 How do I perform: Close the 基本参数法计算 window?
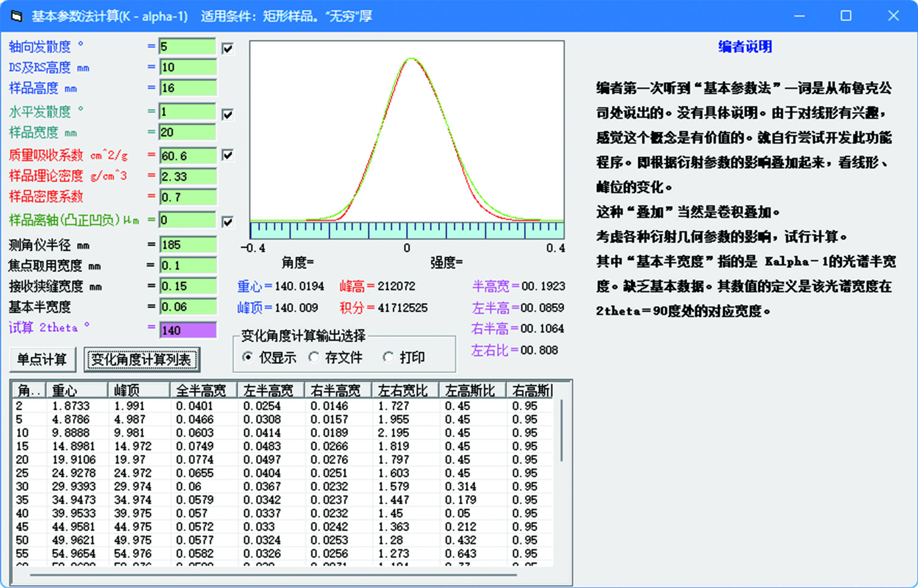coord(893,16)
